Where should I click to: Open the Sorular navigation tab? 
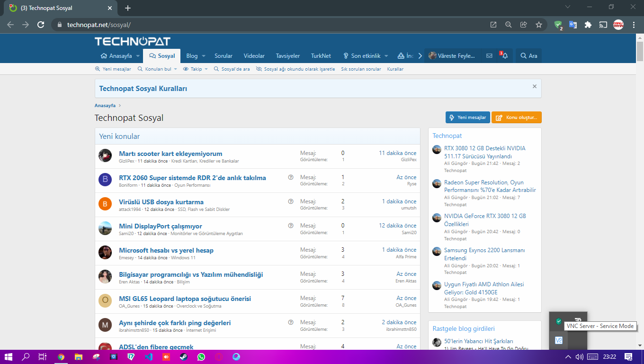click(224, 56)
